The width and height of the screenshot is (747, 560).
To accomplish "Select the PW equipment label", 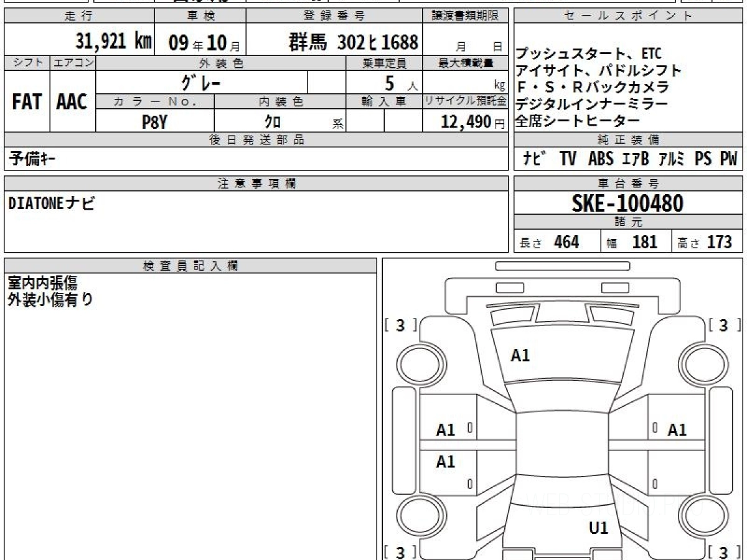I will [728, 159].
